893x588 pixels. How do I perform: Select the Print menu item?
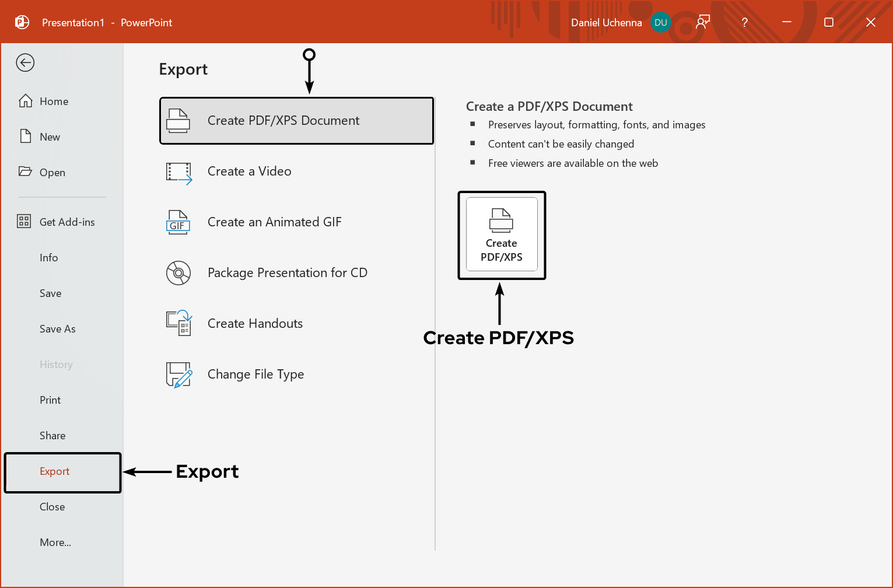(x=50, y=400)
